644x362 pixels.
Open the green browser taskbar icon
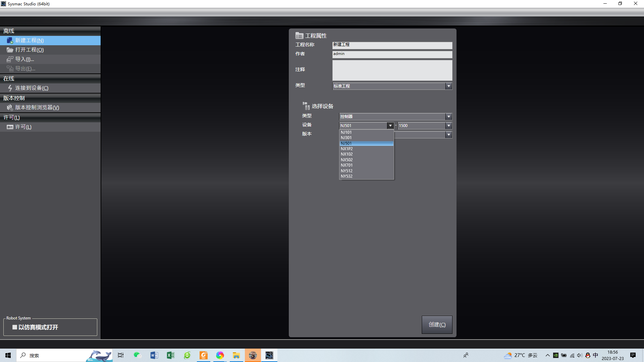pyautogui.click(x=187, y=355)
